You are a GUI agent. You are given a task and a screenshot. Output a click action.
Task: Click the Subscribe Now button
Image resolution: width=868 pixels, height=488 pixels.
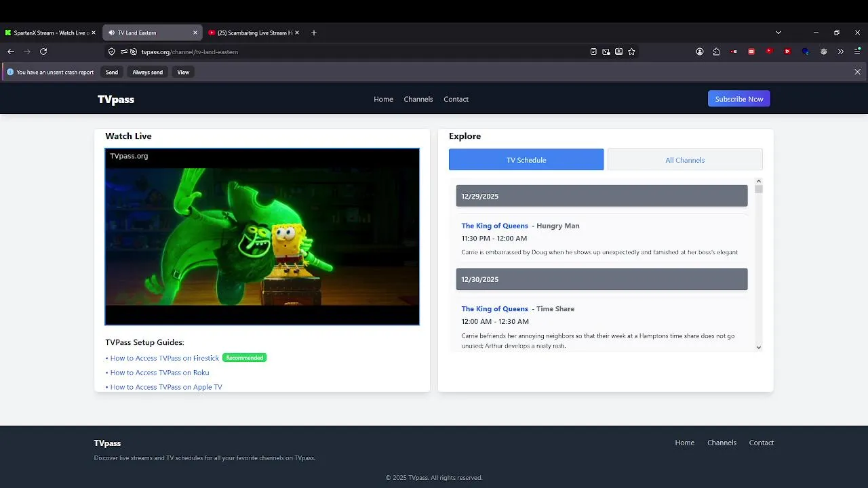click(739, 99)
